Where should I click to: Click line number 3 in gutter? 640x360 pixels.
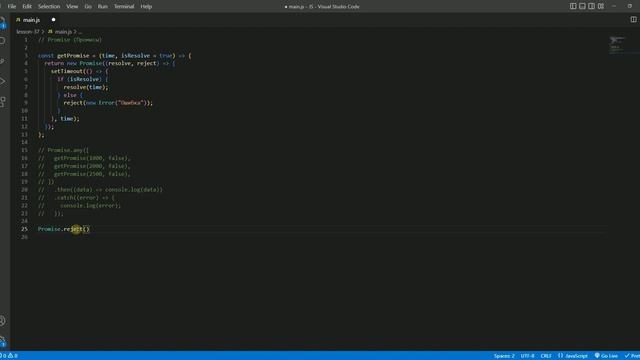click(x=26, y=56)
